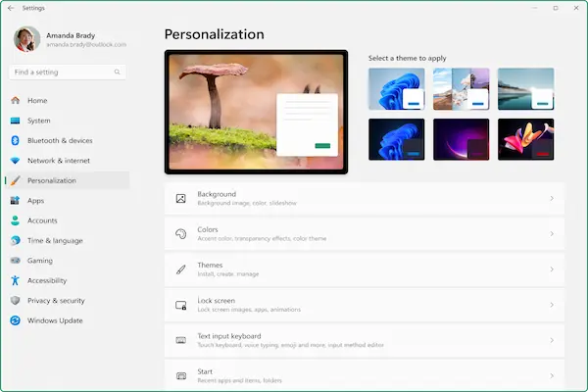Expand the Background settings chevron
Viewport: 588px width, 392px height.
click(x=552, y=199)
